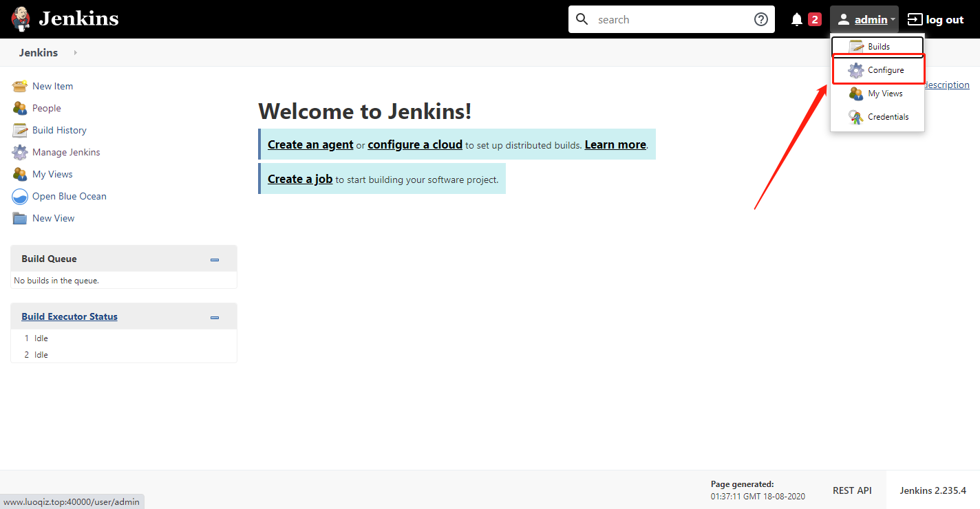Expand the Jenkins breadcrumb arrow
This screenshot has width=980, height=509.
tap(75, 53)
